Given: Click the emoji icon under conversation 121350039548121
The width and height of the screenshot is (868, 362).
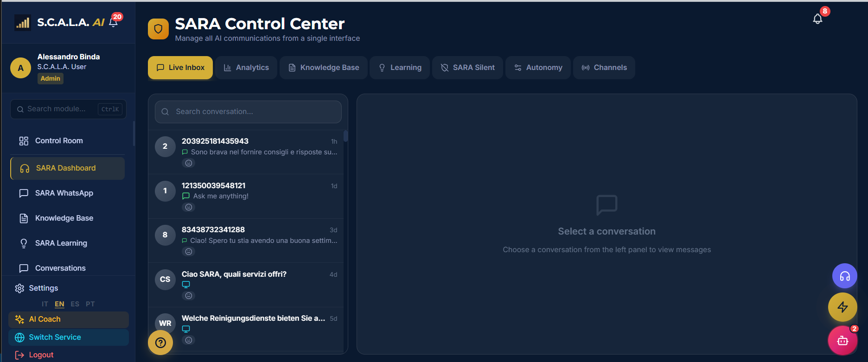Looking at the screenshot, I should click(189, 207).
